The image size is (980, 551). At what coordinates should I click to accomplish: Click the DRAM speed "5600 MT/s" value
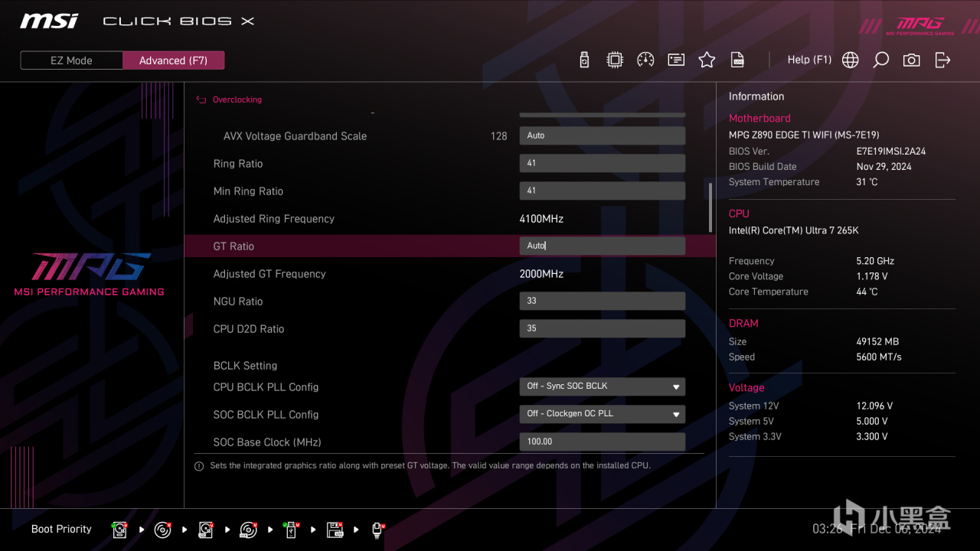point(879,357)
